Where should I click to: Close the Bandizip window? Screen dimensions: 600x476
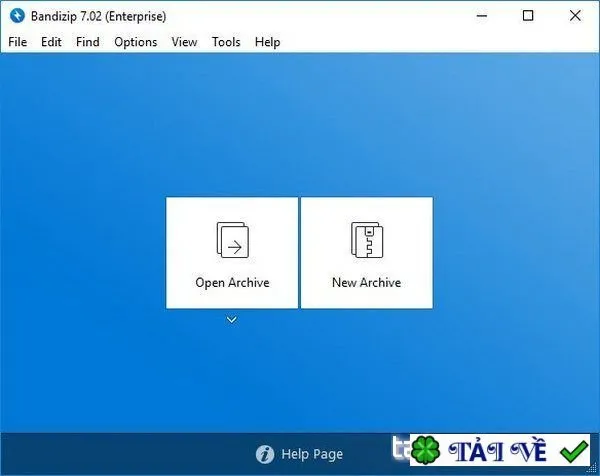click(x=575, y=16)
